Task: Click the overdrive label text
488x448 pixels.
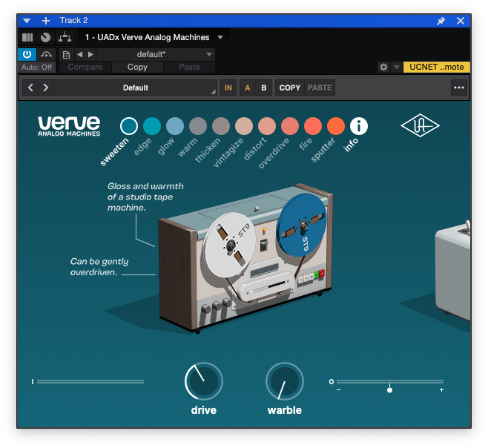Action: (x=274, y=154)
